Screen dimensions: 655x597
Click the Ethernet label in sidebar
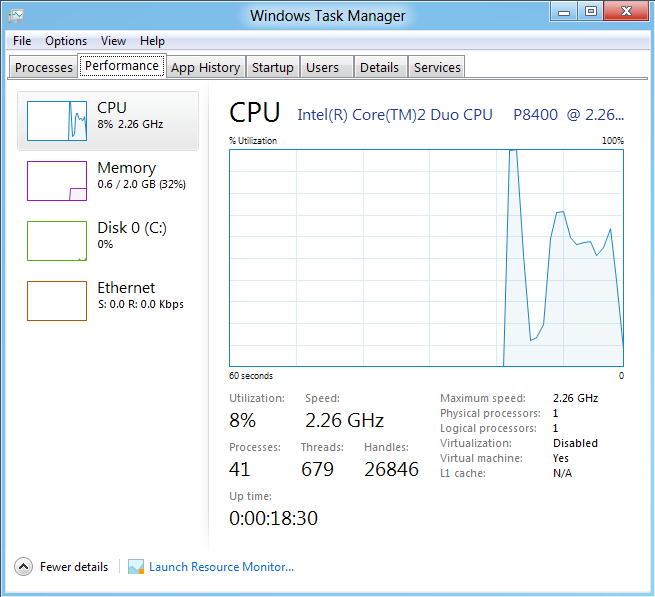126,288
